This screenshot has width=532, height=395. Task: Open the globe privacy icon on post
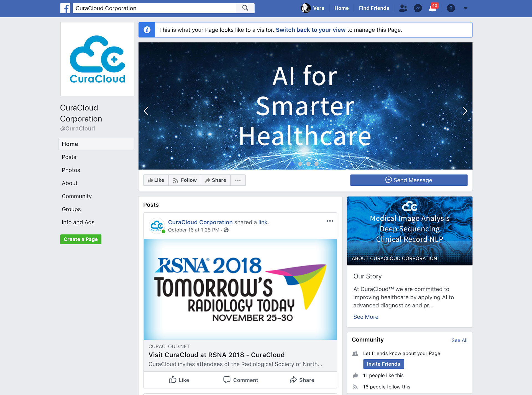point(226,230)
